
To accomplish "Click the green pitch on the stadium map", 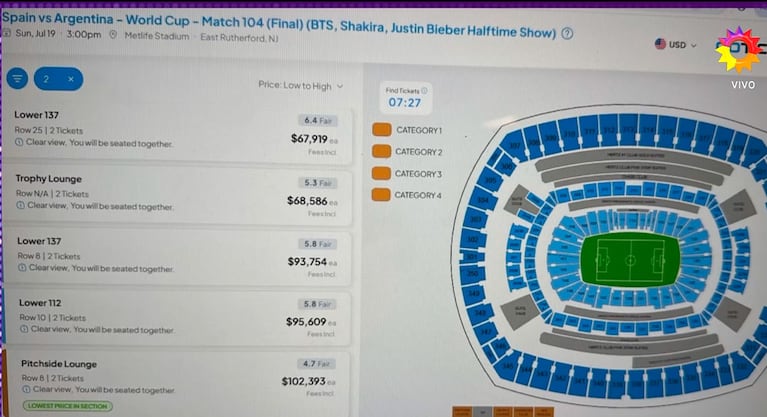I will tap(630, 260).
